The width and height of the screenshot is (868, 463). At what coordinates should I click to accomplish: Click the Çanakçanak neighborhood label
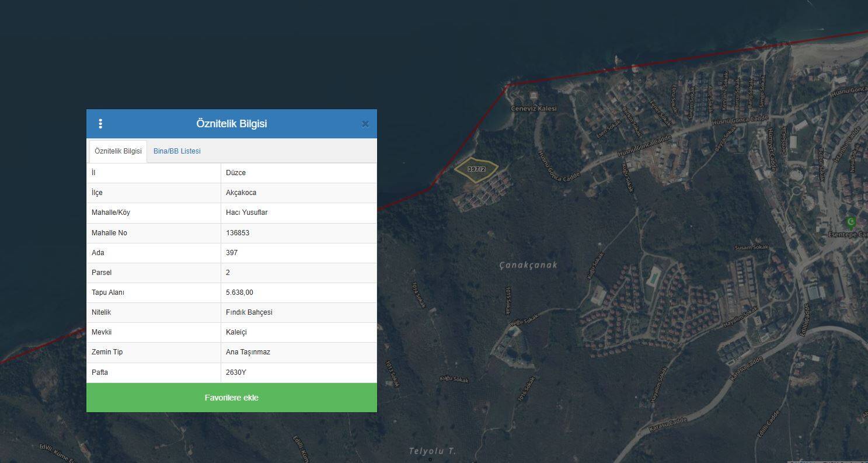coord(528,265)
